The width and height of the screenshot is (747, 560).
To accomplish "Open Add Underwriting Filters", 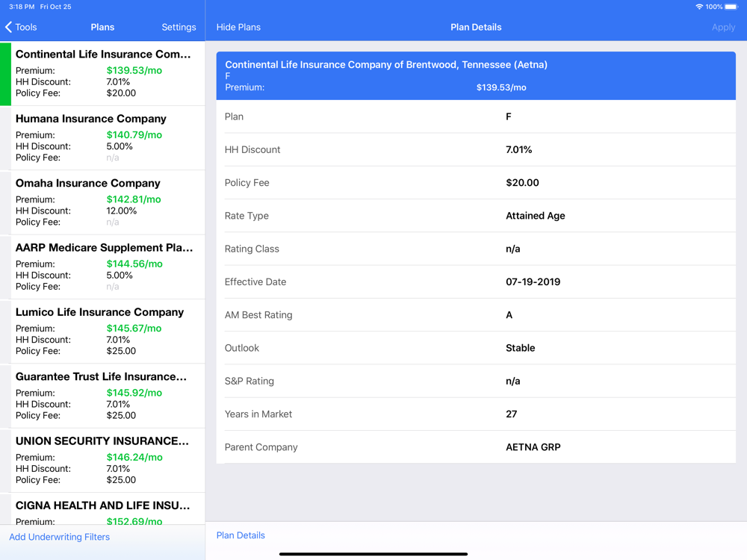I will click(60, 537).
